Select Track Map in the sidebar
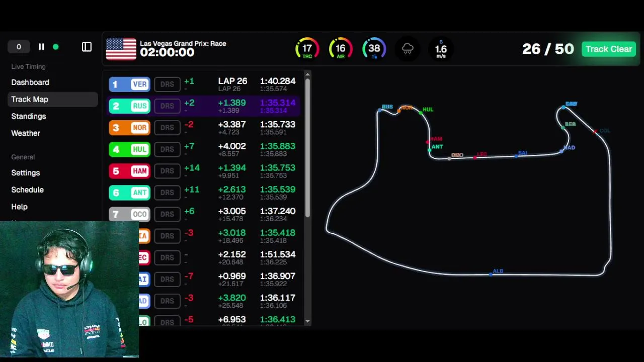Viewport: 644px width, 362px height. [53, 99]
